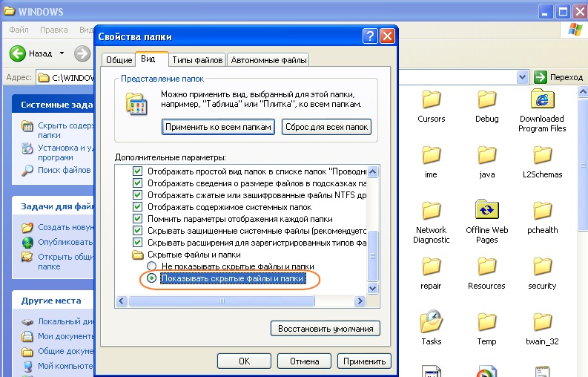Open the Правка menu
The image size is (588, 377).
point(54,30)
